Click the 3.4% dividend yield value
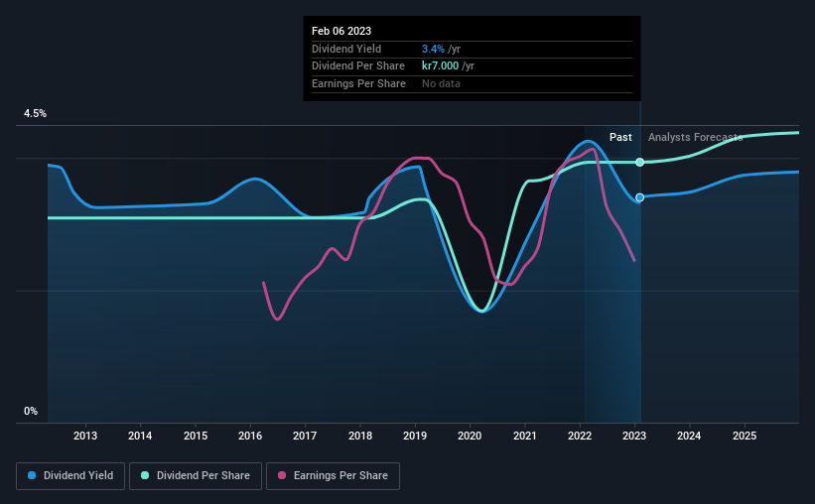The image size is (815, 504). pos(433,49)
